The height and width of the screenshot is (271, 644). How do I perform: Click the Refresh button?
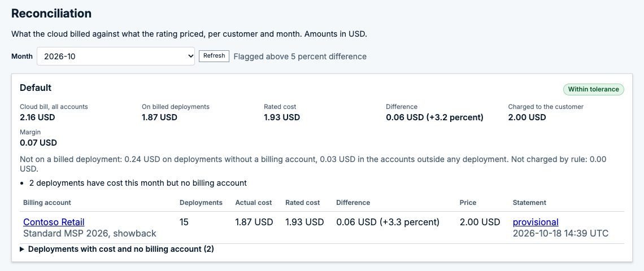tap(214, 56)
